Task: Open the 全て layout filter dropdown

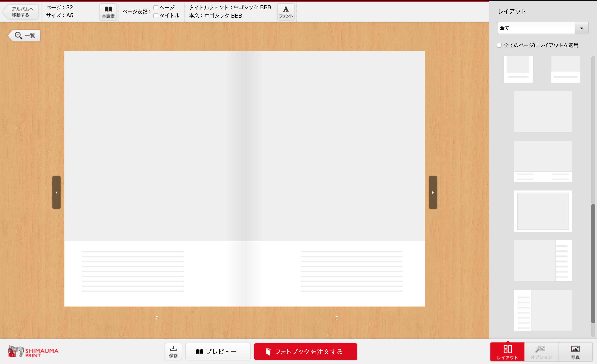Action: tap(543, 28)
